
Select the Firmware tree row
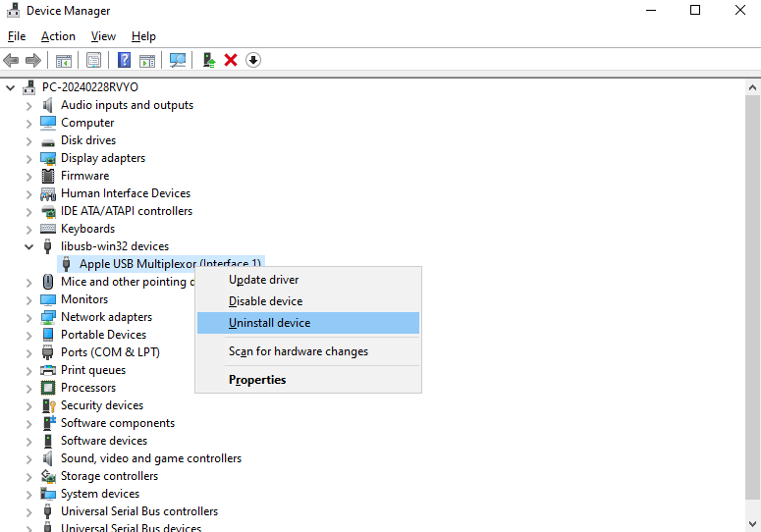point(84,176)
